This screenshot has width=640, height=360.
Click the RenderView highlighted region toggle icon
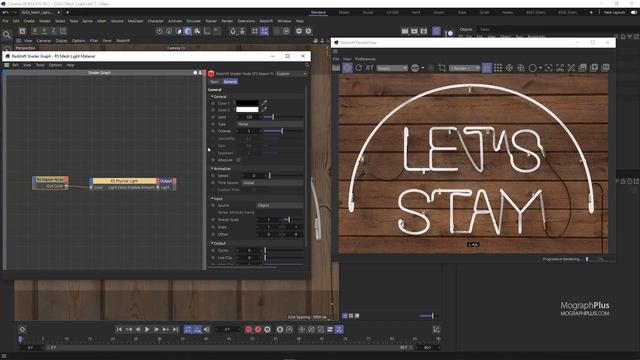click(x=487, y=68)
